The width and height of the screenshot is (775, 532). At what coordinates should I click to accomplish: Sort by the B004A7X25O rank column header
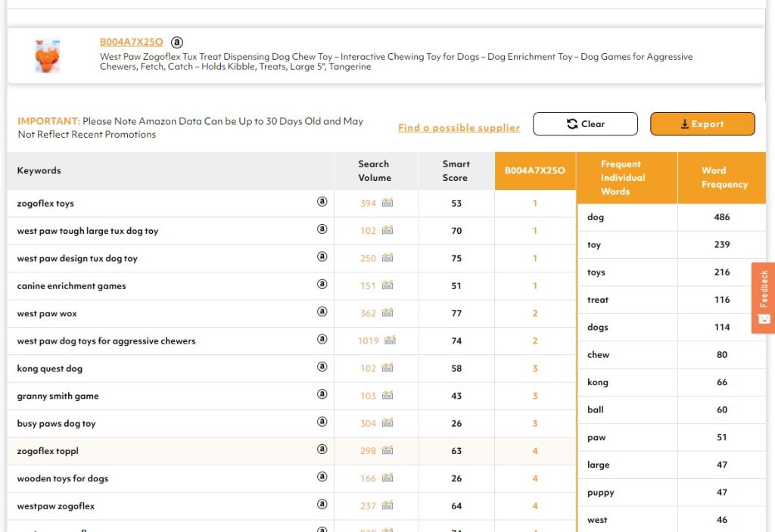[535, 170]
